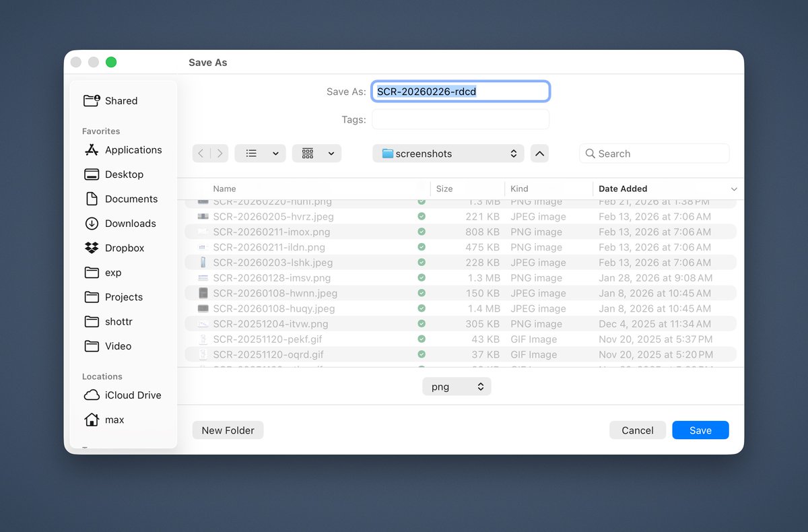Image resolution: width=808 pixels, height=532 pixels.
Task: Collapse the dialog with the up chevron
Action: pyautogui.click(x=539, y=154)
